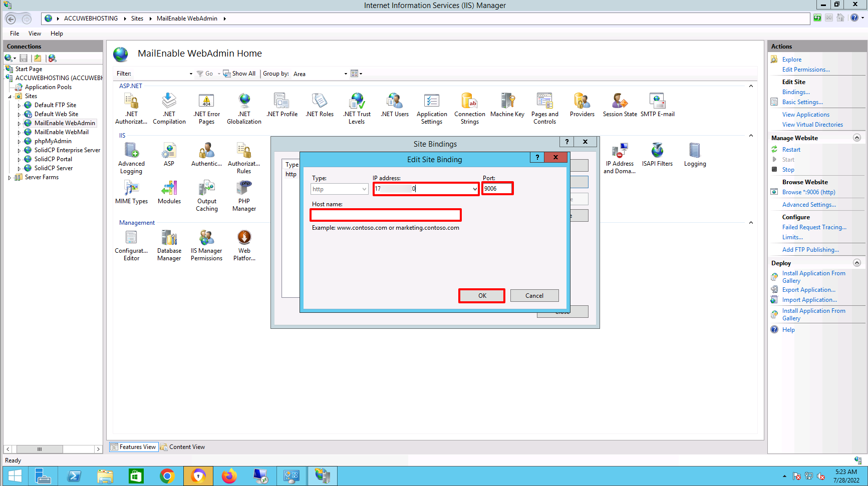Open Logging feature icon
The height and width of the screenshot is (486, 868).
pos(695,155)
